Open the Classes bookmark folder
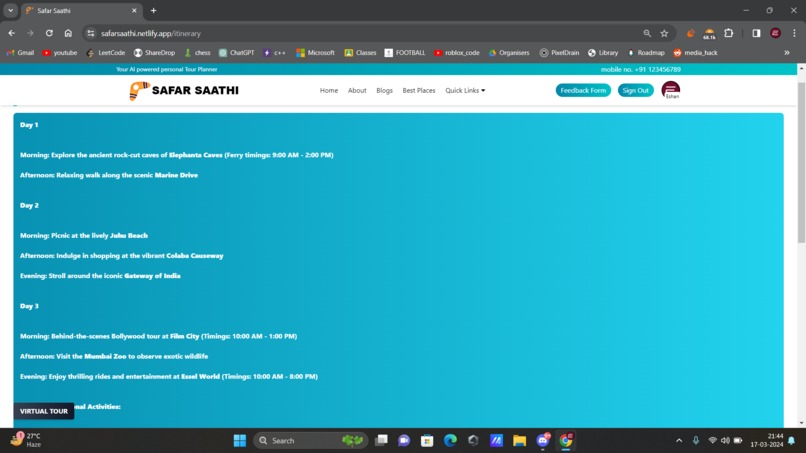The width and height of the screenshot is (806, 453). pyautogui.click(x=360, y=52)
